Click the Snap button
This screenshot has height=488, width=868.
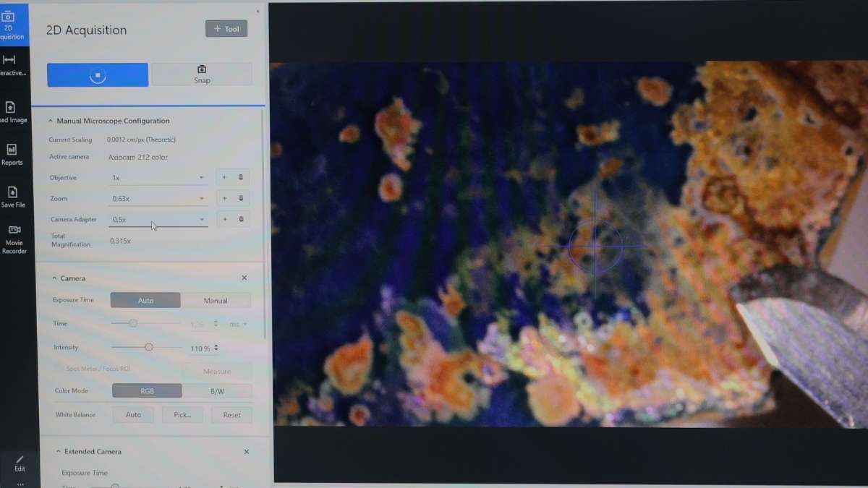click(x=202, y=74)
